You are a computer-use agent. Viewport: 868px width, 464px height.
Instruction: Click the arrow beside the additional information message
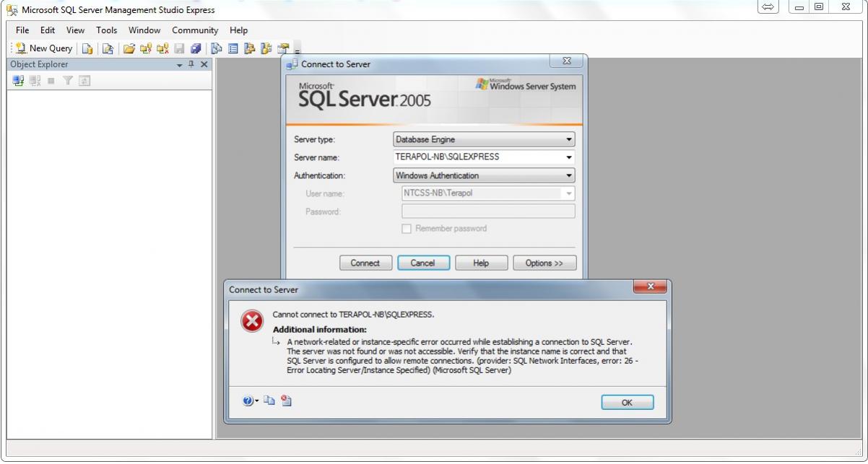[277, 342]
